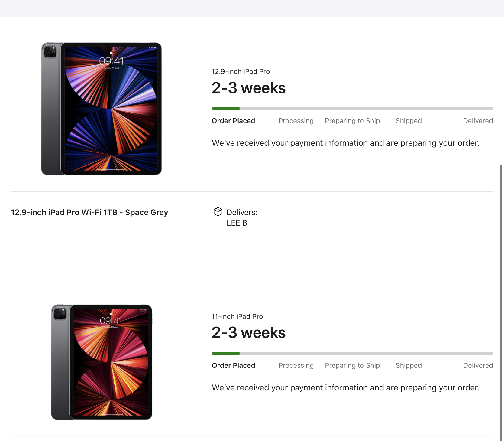The width and height of the screenshot is (504, 441).
Task: Click the page's vertical scrollbar
Action: coord(501,302)
